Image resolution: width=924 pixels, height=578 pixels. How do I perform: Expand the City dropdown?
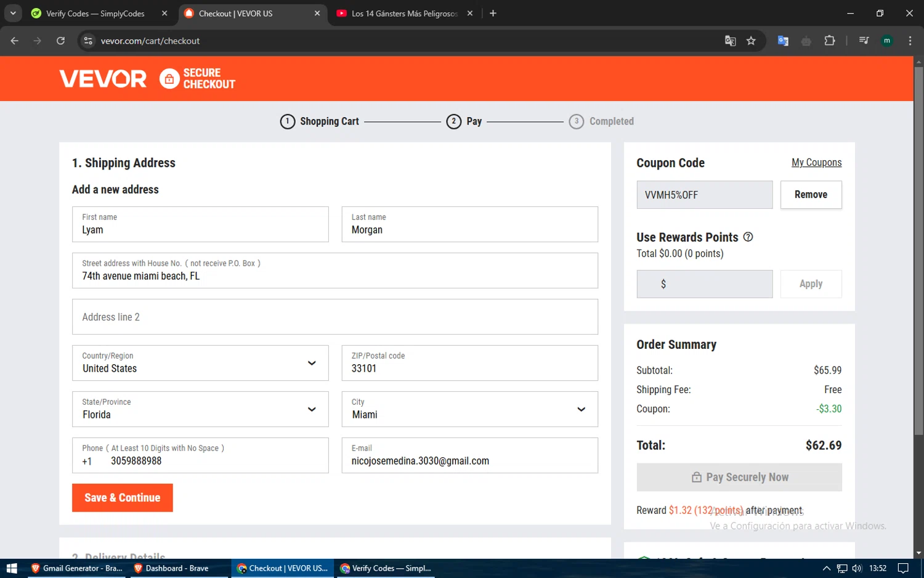coord(470,409)
